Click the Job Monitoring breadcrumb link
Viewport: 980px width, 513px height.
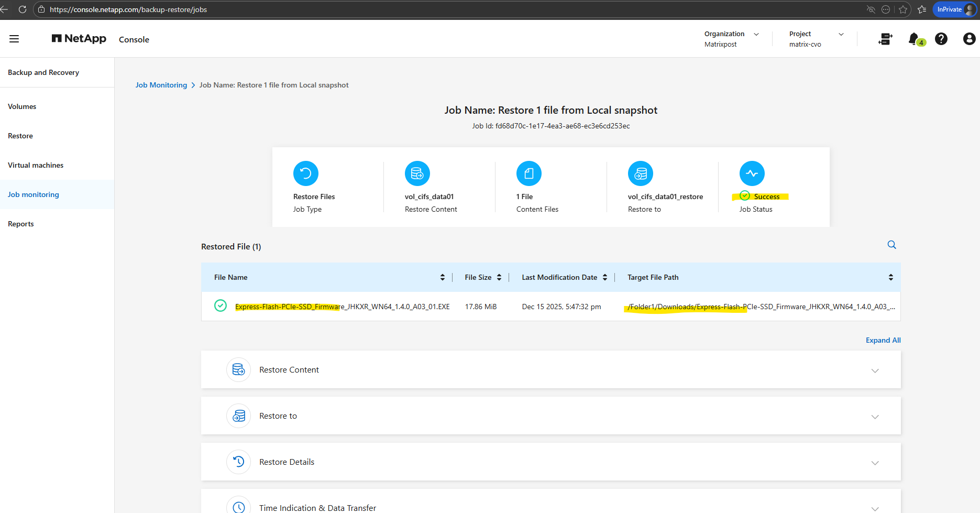pyautogui.click(x=161, y=85)
